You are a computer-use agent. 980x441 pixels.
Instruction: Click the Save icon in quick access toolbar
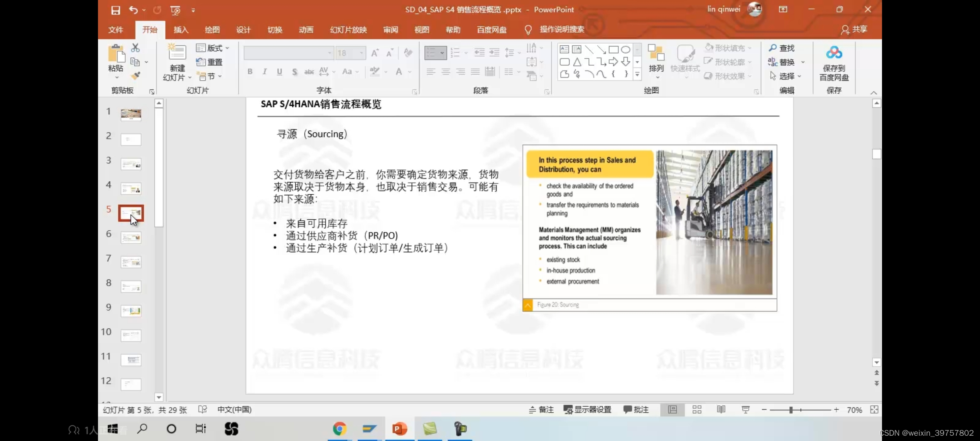coord(116,10)
